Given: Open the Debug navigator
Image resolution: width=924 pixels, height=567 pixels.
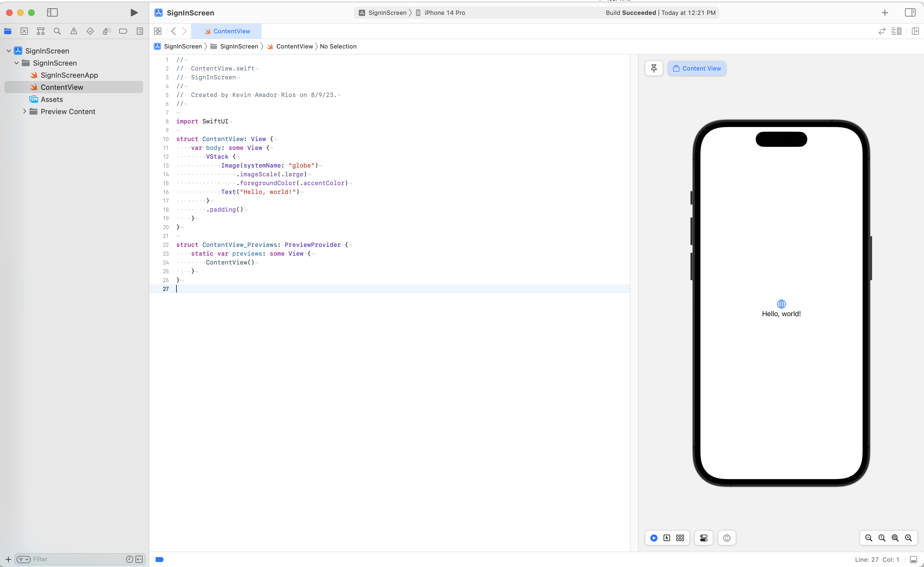Looking at the screenshot, I should click(x=107, y=31).
